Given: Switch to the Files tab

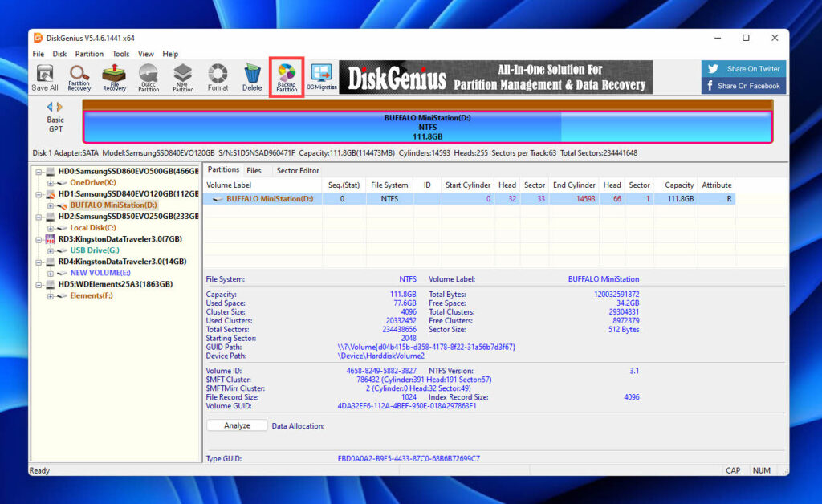Looking at the screenshot, I should point(254,170).
